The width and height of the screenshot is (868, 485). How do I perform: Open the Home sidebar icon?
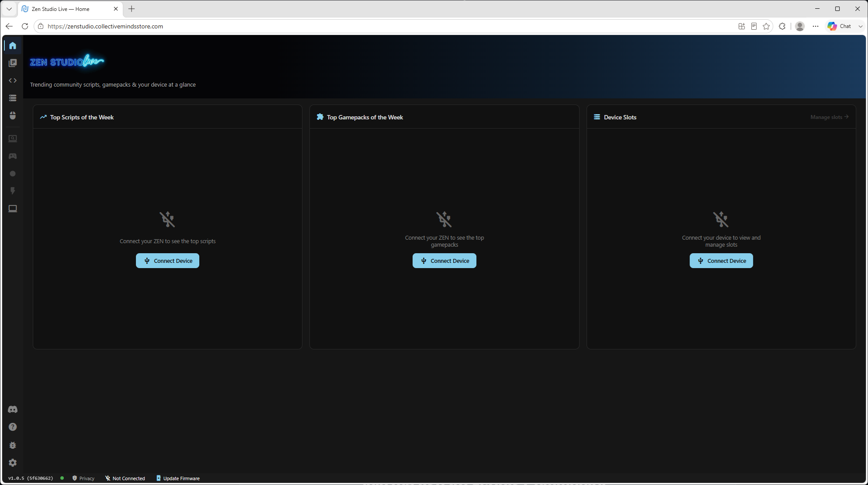click(13, 45)
